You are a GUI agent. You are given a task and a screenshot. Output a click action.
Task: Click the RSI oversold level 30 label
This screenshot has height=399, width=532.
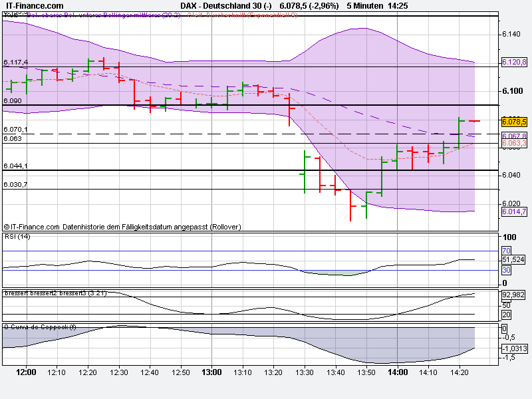pos(505,270)
